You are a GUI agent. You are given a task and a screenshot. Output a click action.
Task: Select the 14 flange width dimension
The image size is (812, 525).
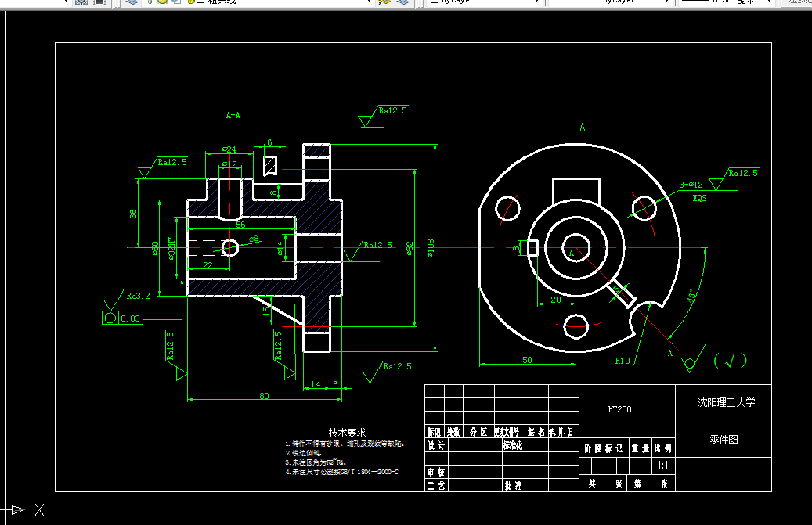click(x=316, y=384)
